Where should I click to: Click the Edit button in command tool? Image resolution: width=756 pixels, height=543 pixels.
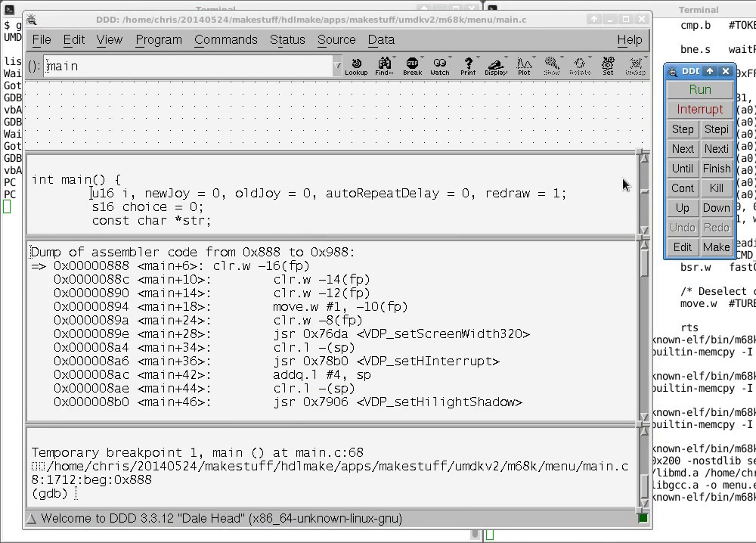point(683,247)
